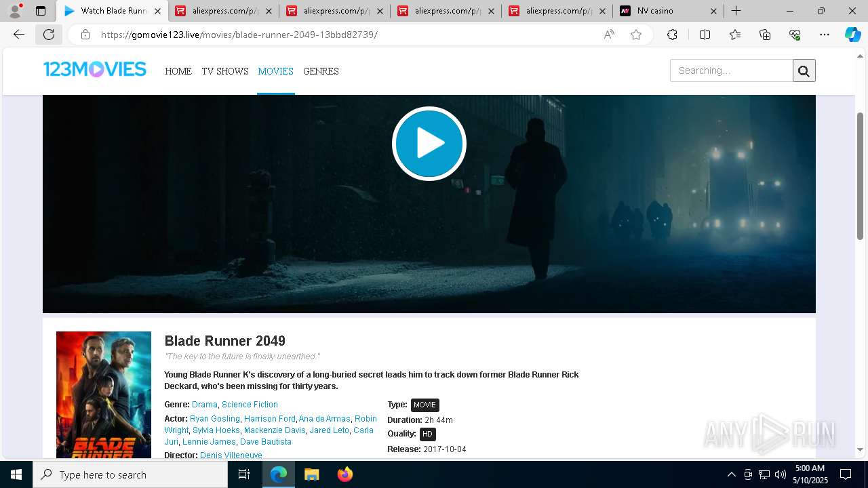Open the Science Fiction genre link
Screen dimensions: 868x488
coord(250,405)
